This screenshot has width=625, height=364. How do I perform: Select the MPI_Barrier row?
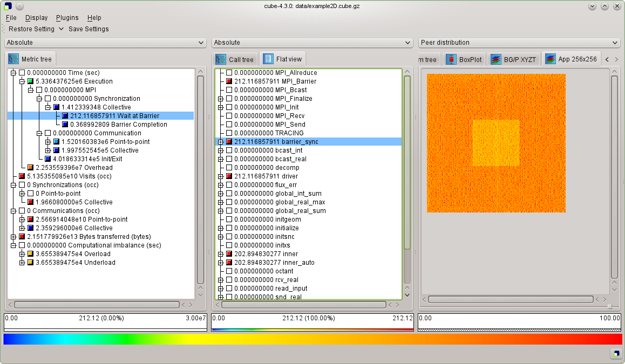point(275,81)
